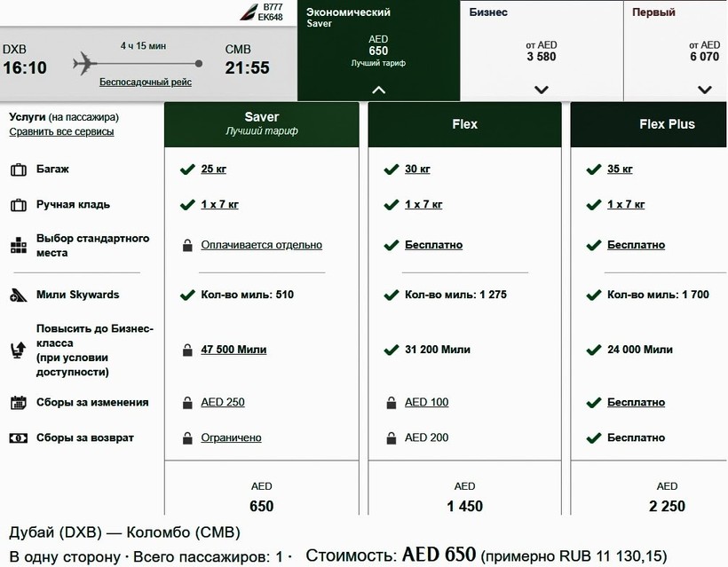The width and height of the screenshot is (728, 567).
Task: Click the hand luggage icon
Action: (x=19, y=205)
